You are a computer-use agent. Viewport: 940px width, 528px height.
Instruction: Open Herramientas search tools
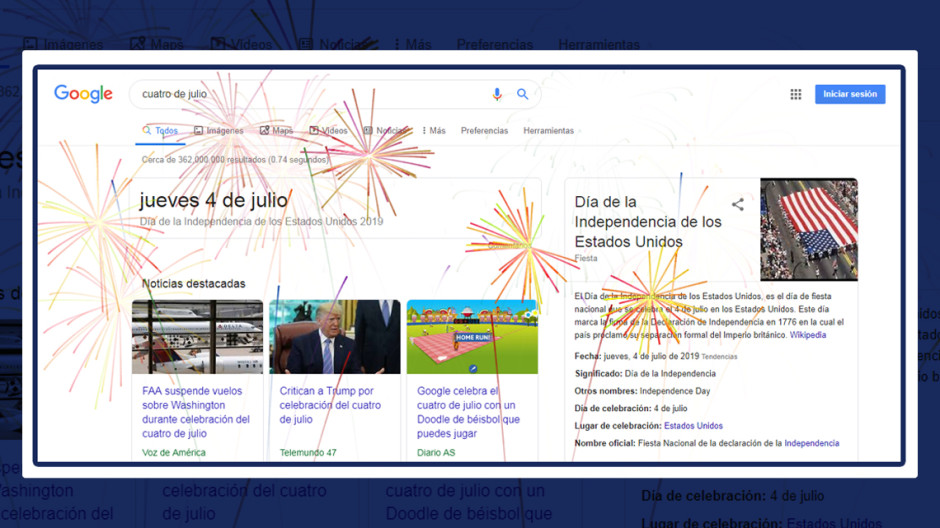[x=549, y=131]
